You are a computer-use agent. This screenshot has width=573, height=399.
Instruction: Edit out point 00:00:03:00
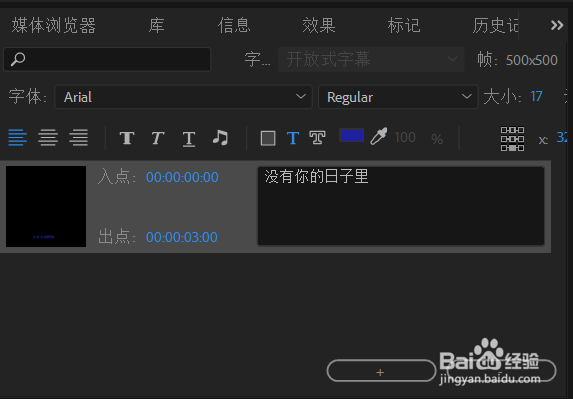(x=182, y=237)
